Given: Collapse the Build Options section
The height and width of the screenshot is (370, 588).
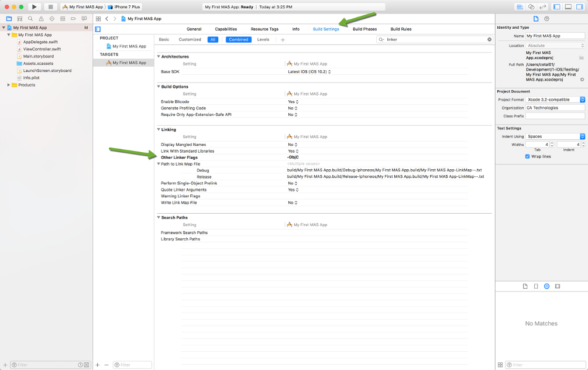Looking at the screenshot, I should pos(159,86).
